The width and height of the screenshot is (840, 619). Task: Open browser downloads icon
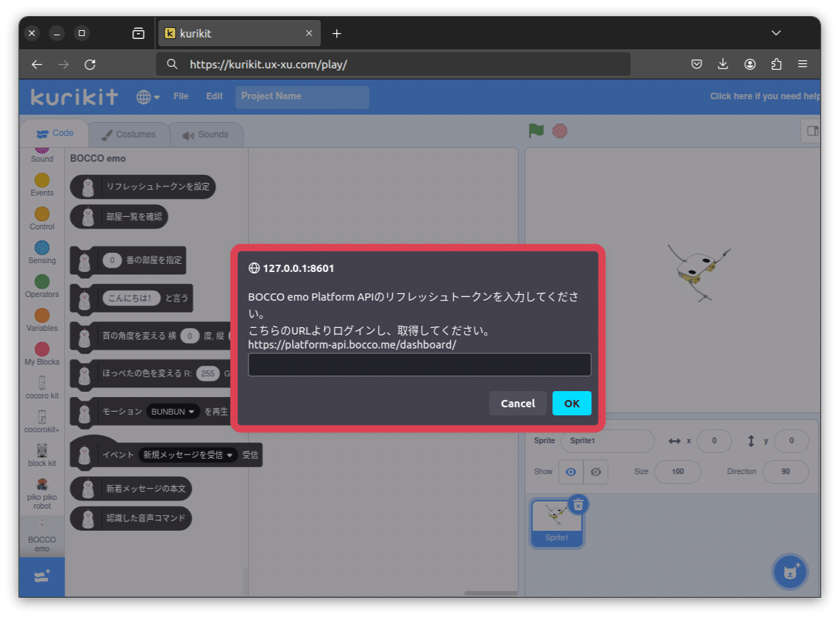pos(722,64)
